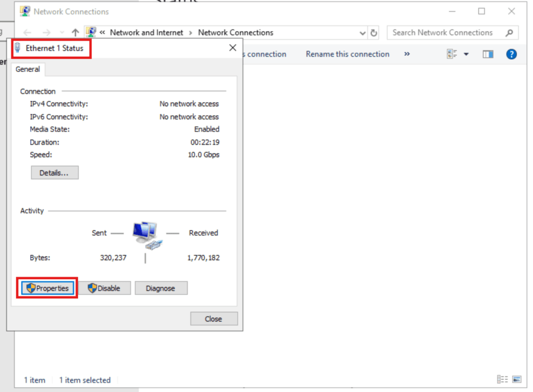Open the address bar dropdown arrow
Image resolution: width=533 pixels, height=392 pixels.
click(x=362, y=32)
